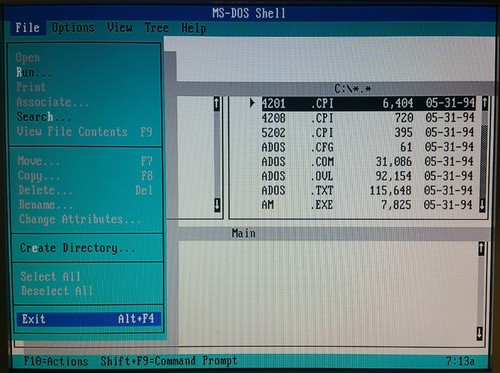Screen dimensions: 500x373
Task: Click the Change Attributes... entry
Action: click(85, 219)
